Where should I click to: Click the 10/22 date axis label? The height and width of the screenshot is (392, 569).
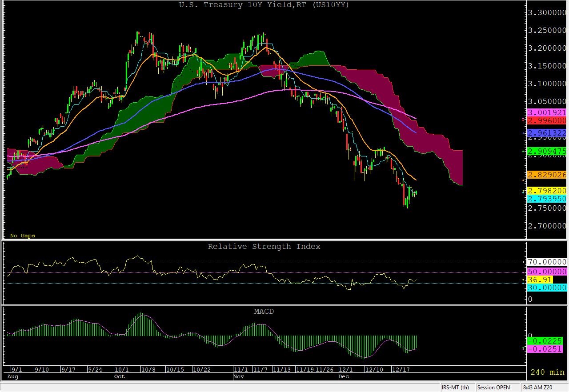tap(201, 370)
